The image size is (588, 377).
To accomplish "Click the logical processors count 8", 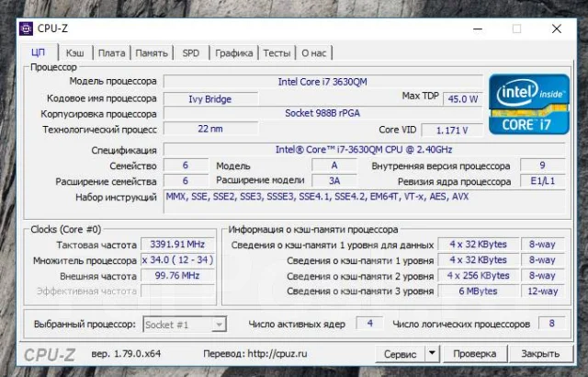I will pos(551,323).
